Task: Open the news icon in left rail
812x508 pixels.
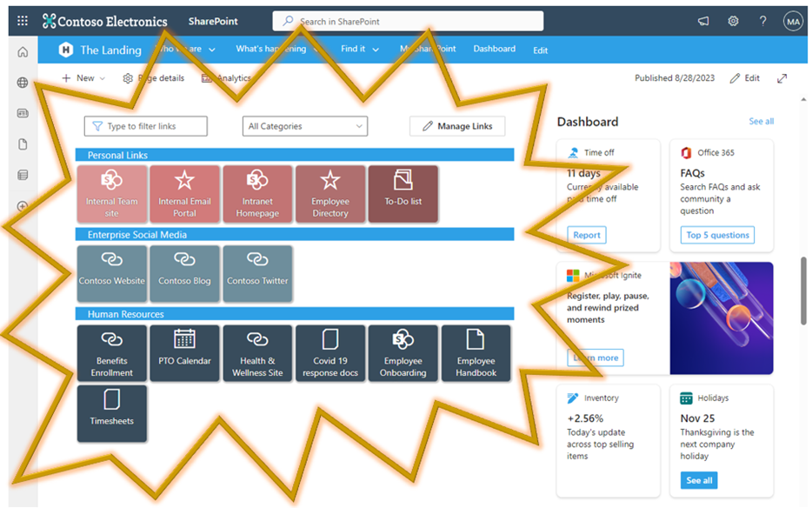Action: (23, 113)
